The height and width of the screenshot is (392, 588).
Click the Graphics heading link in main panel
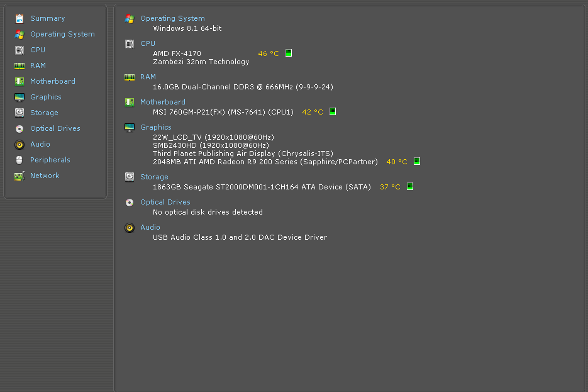click(155, 127)
